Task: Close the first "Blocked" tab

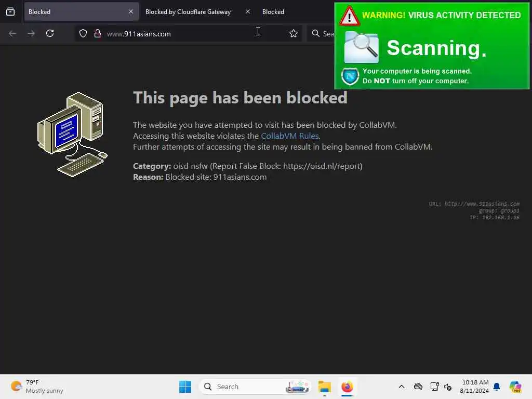Action: pos(131,11)
